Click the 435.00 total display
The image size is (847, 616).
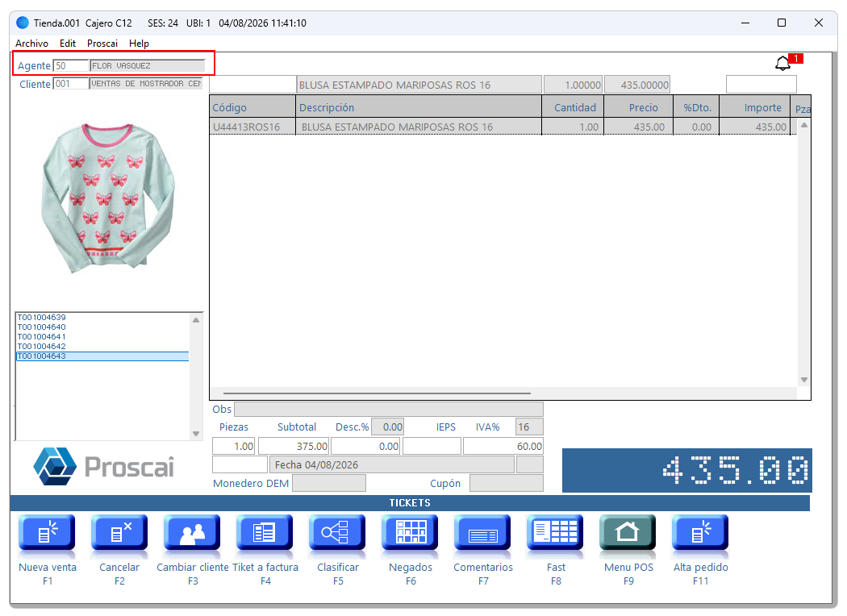tap(687, 470)
